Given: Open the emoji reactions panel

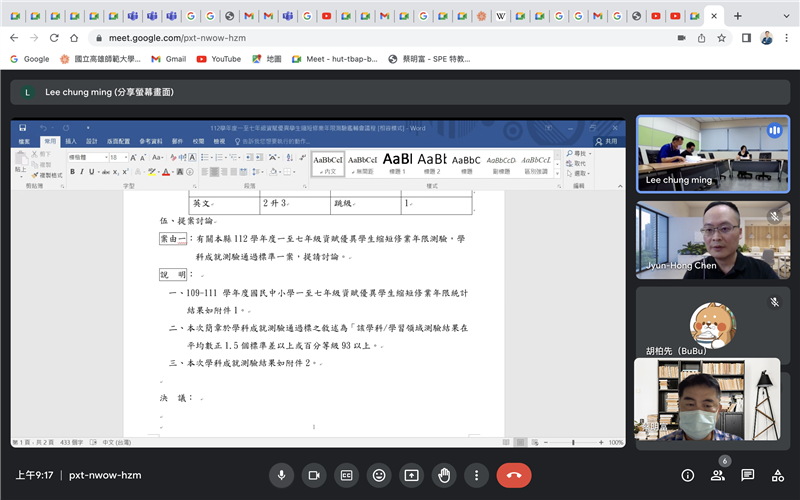Looking at the screenshot, I should pos(378,475).
